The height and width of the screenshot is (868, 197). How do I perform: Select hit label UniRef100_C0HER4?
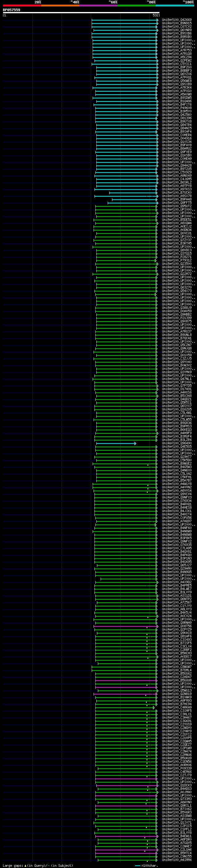(176, 135)
